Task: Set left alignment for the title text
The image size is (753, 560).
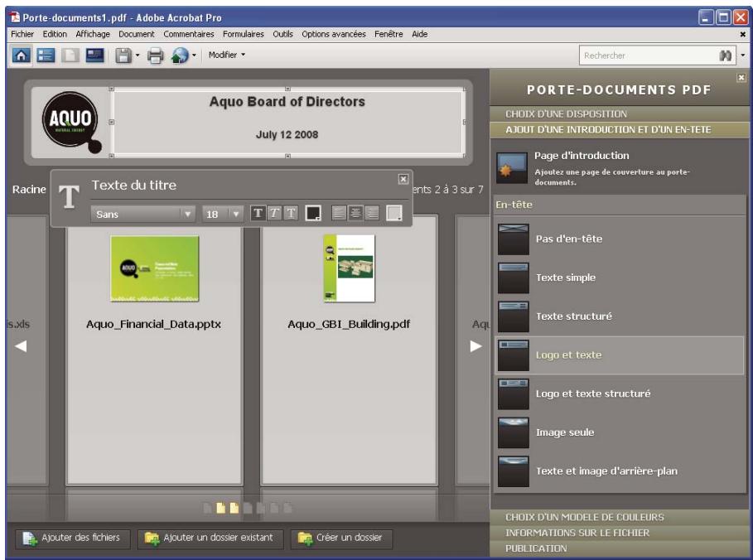Action: click(339, 212)
